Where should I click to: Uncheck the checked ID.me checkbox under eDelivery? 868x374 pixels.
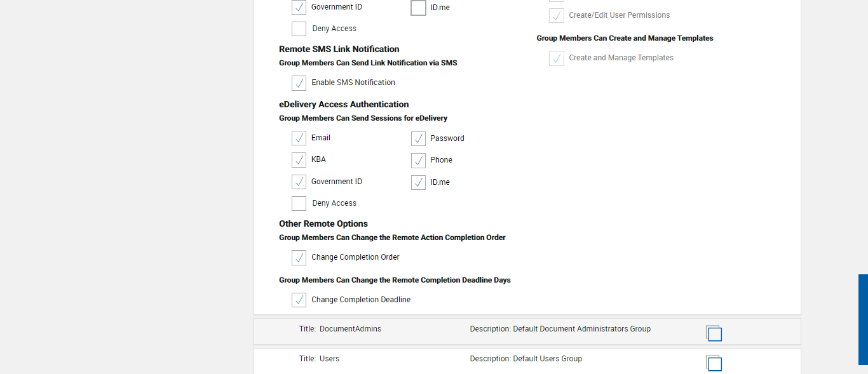pos(418,182)
